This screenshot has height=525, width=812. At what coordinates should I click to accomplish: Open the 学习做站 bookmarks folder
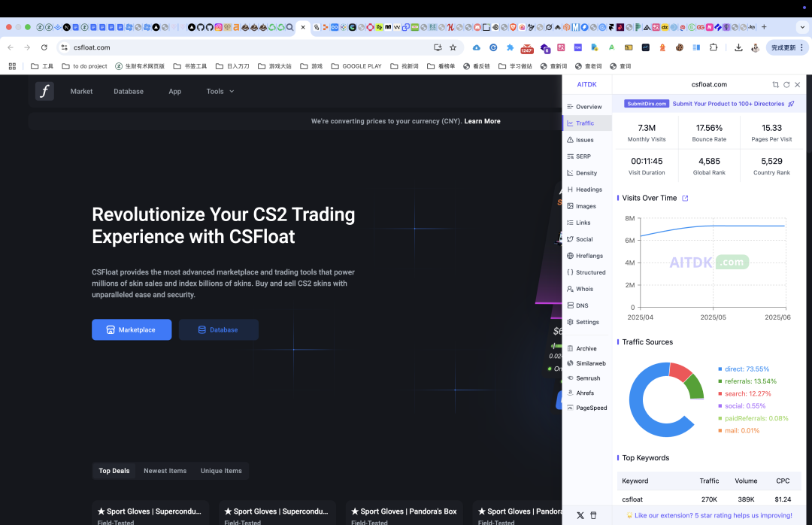coord(515,66)
